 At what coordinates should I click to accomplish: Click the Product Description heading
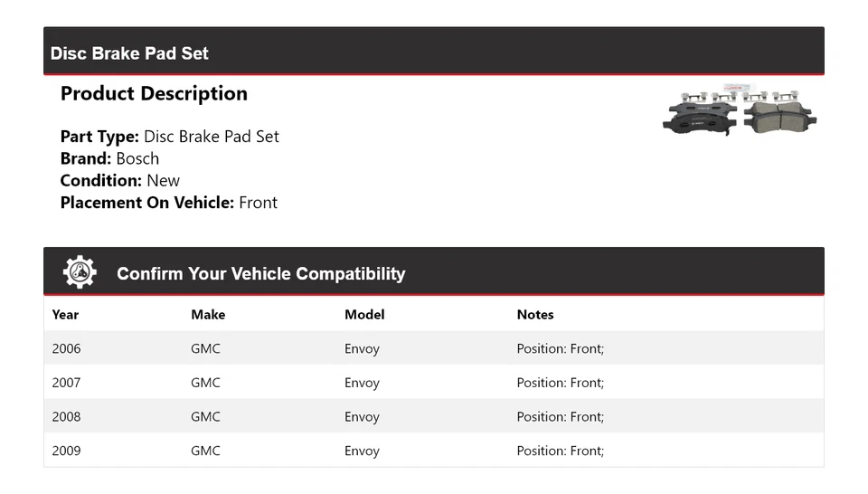point(154,94)
